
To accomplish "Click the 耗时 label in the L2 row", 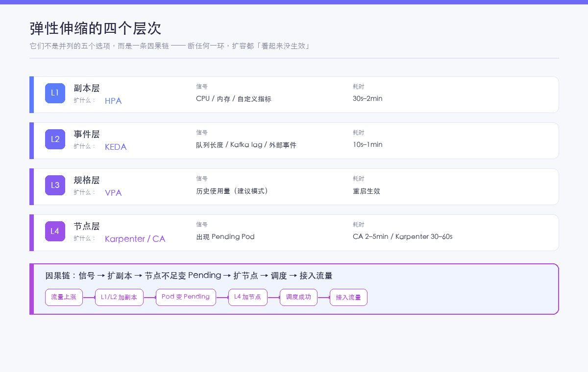I will coord(359,133).
